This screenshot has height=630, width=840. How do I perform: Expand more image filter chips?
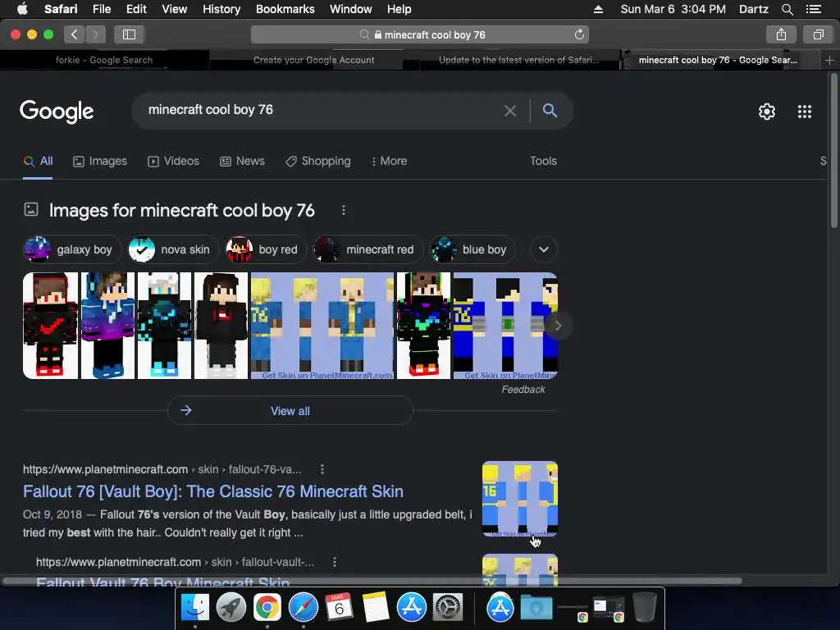tap(543, 249)
